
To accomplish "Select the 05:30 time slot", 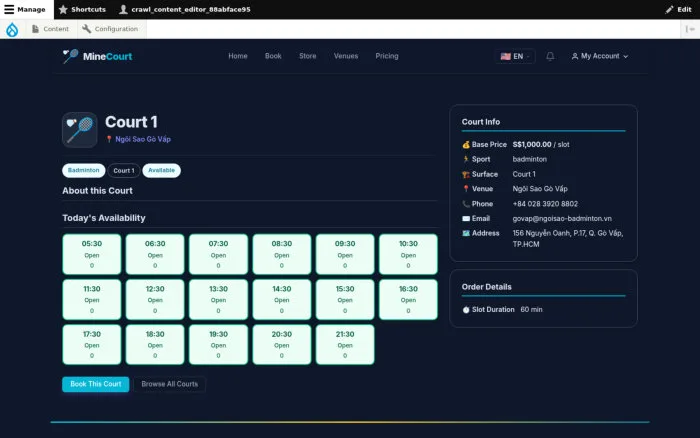I will (92, 254).
